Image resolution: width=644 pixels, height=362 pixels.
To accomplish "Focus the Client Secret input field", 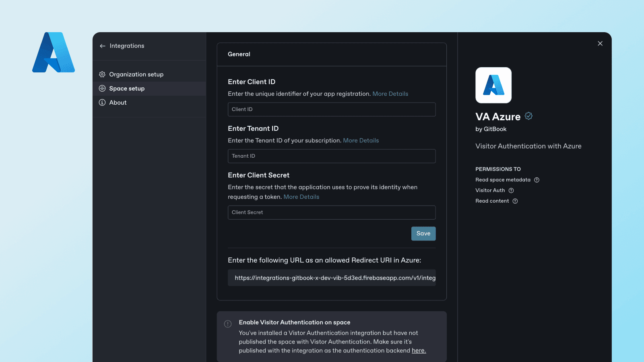I will [332, 212].
